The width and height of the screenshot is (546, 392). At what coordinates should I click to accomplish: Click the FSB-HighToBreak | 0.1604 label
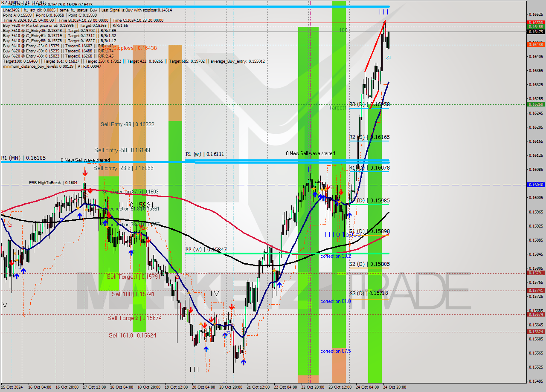[x=53, y=183]
